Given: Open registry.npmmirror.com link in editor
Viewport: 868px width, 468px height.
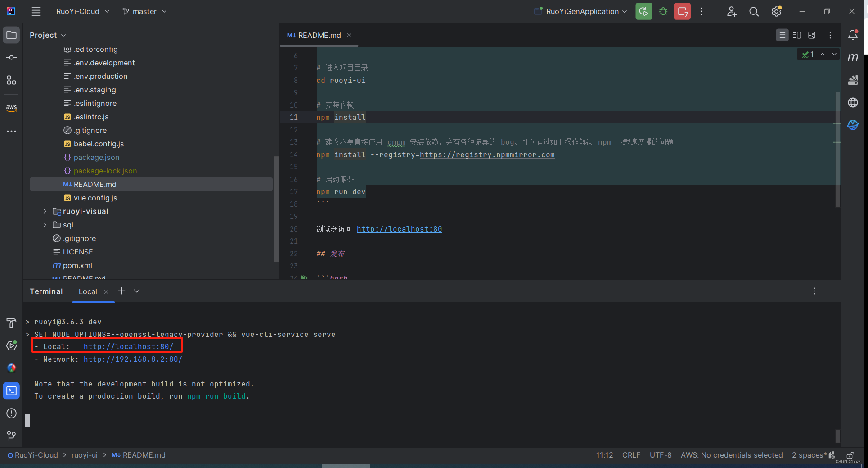Looking at the screenshot, I should (x=487, y=155).
